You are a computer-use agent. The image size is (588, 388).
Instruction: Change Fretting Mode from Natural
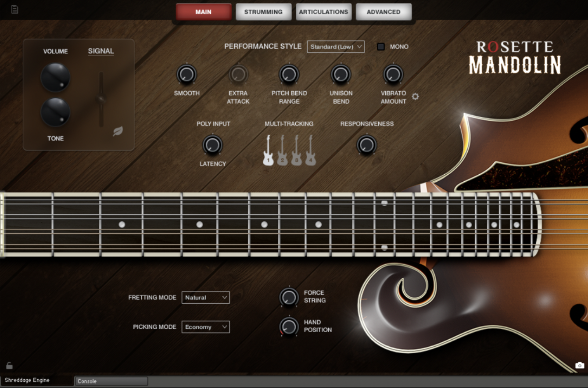pyautogui.click(x=205, y=298)
